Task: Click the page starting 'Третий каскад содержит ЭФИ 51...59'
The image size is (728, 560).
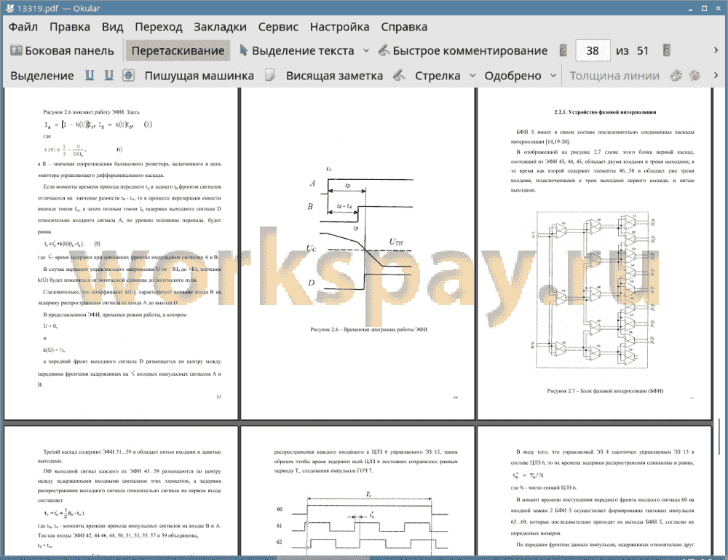Action: [x=121, y=491]
